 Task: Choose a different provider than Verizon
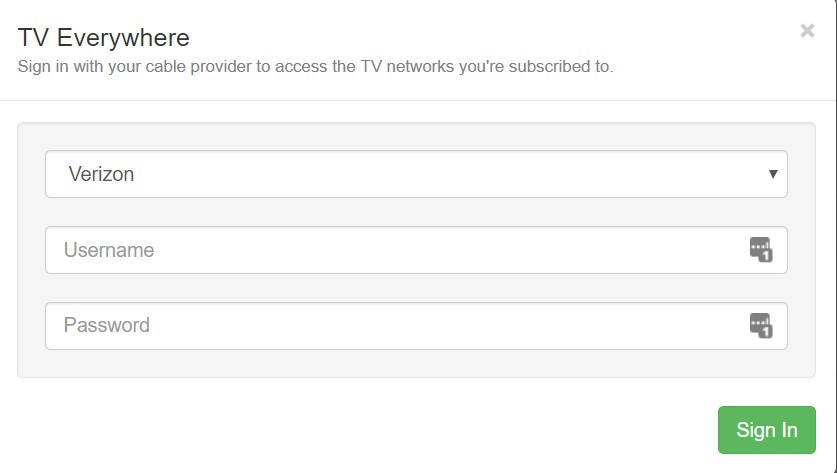[x=416, y=174]
